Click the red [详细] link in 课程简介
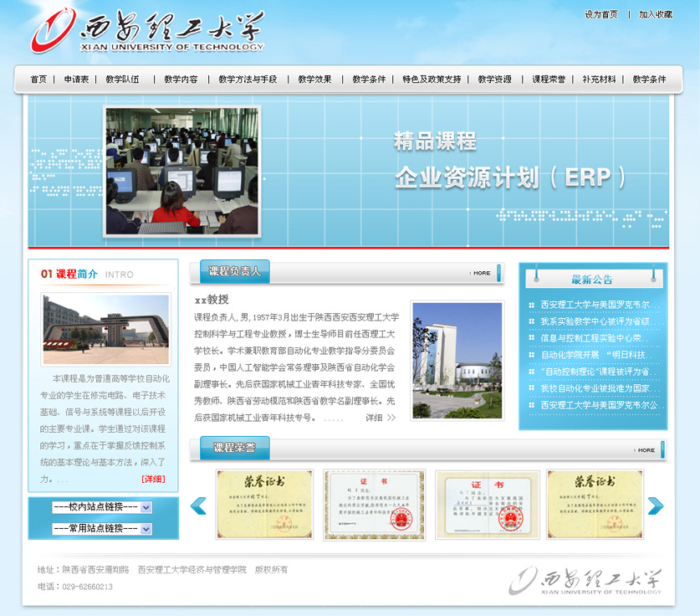 point(153,480)
